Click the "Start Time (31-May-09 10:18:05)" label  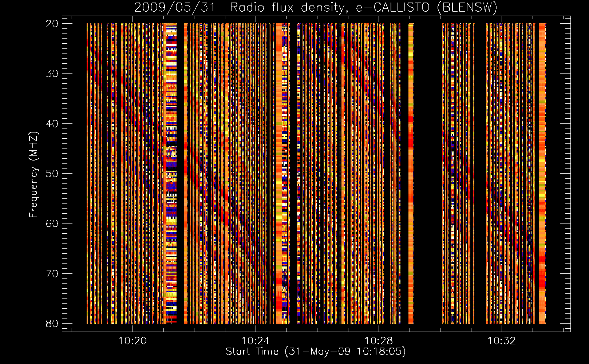tap(316, 352)
